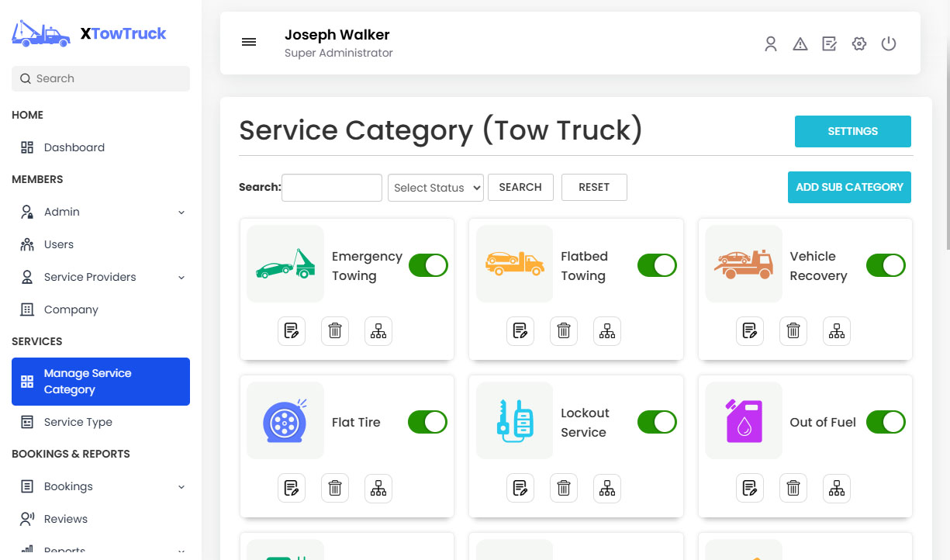Disable the Emergency Towing toggle
Image resolution: width=950 pixels, height=560 pixels.
[428, 265]
